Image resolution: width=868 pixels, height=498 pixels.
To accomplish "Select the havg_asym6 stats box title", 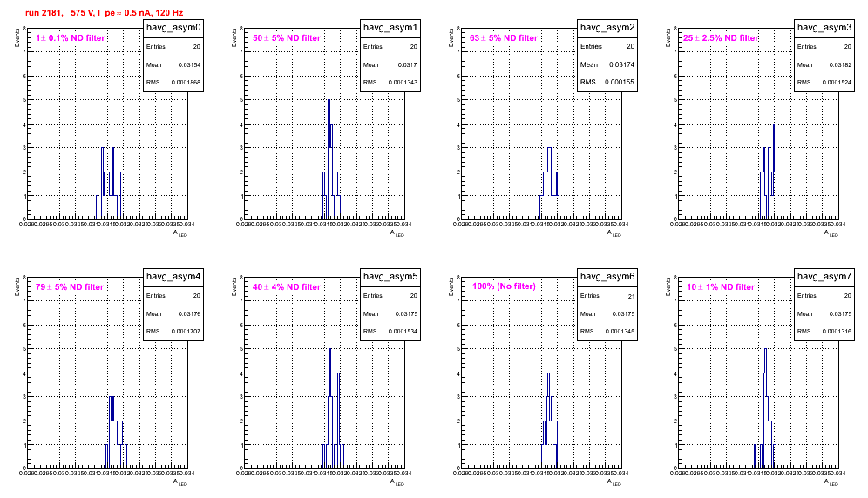I will click(607, 277).
